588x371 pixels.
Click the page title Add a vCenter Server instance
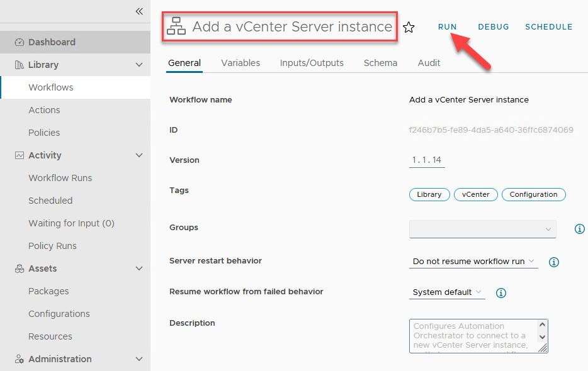tap(292, 26)
